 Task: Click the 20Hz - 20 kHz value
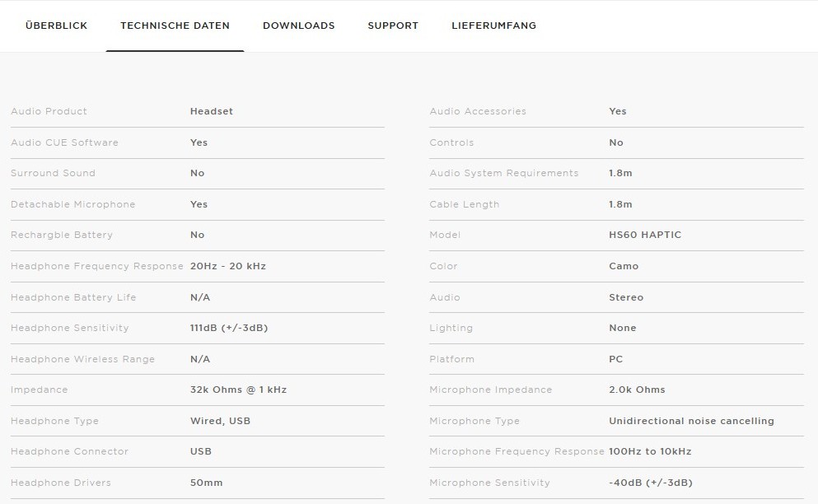[x=228, y=266]
